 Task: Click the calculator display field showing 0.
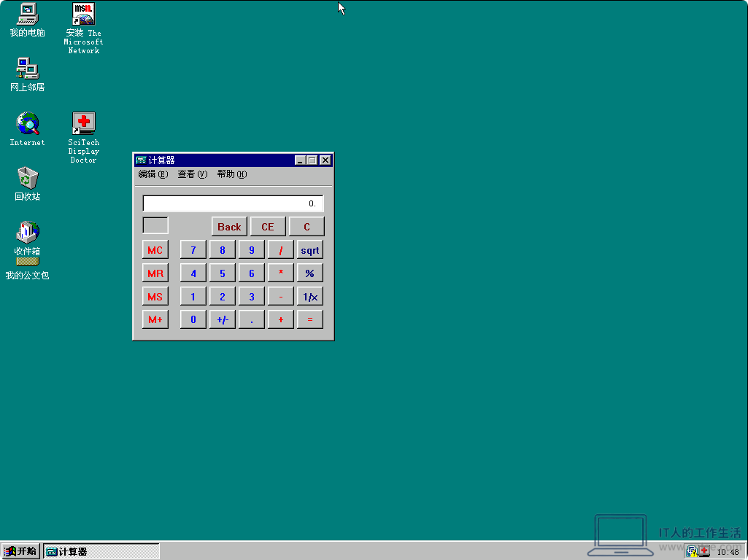pyautogui.click(x=233, y=203)
